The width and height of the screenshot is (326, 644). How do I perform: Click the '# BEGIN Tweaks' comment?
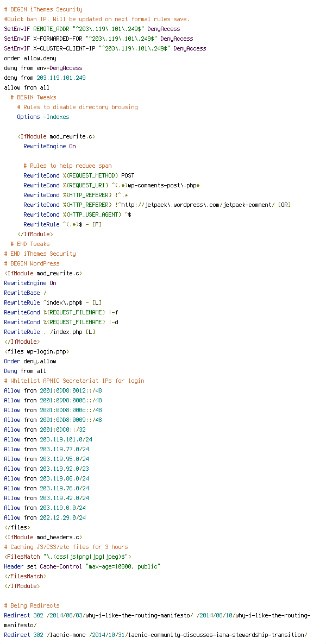33,97
